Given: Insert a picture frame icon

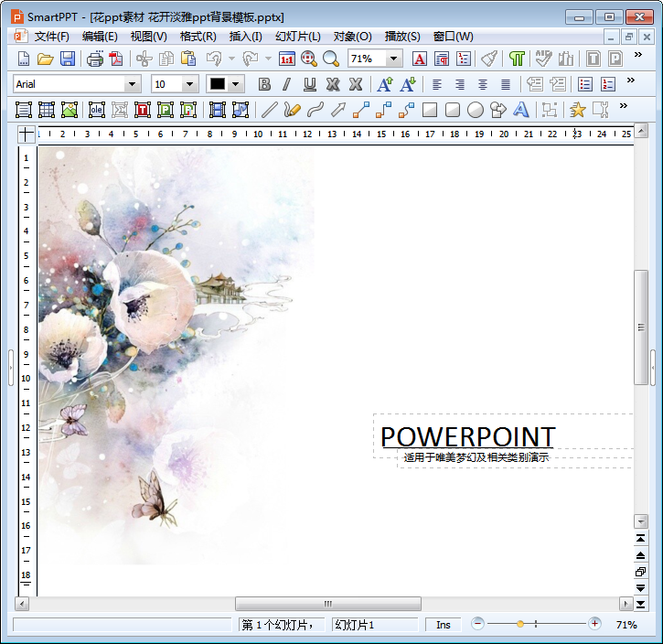Looking at the screenshot, I should (70, 110).
